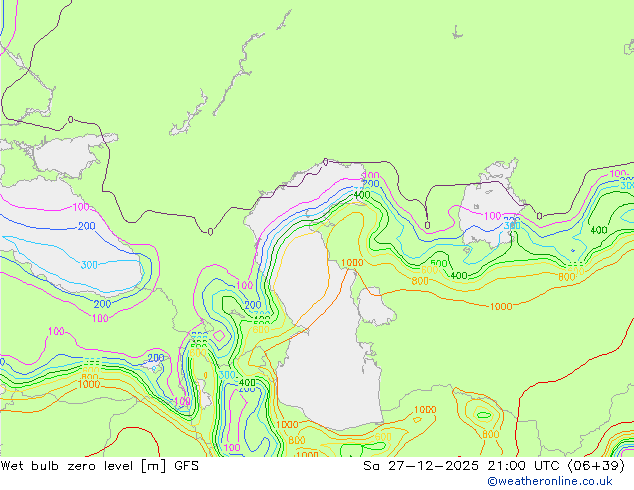Screen dimensions: 634x490
Task: Click the '(06+39)' forecast run text
Action: click(597, 466)
